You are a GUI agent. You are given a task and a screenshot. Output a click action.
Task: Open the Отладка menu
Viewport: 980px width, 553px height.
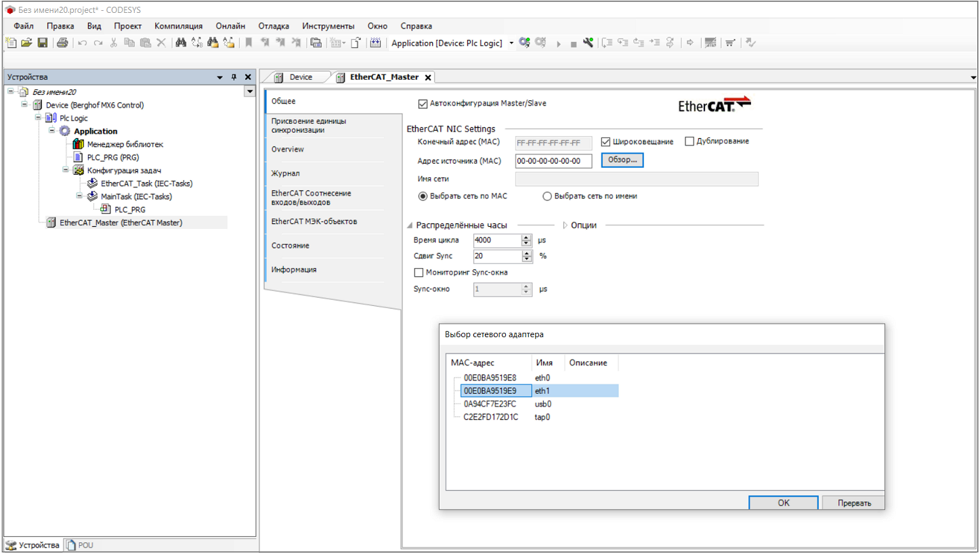(x=274, y=26)
